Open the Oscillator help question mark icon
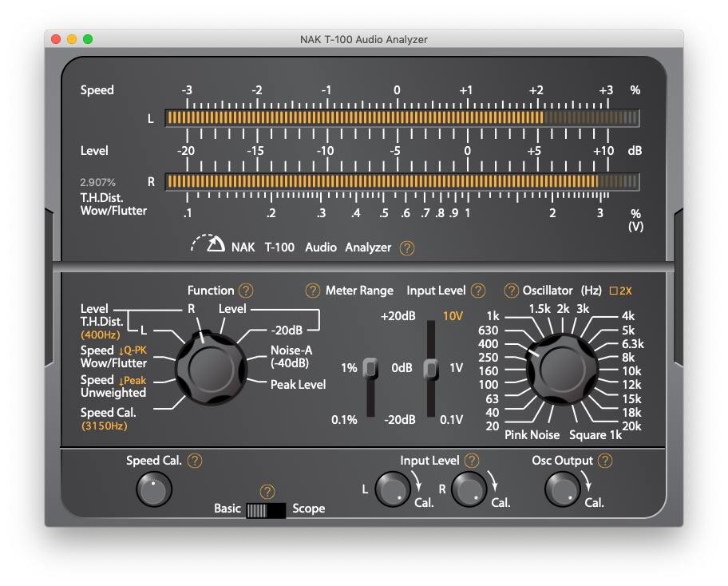Screen dimensions: 728x586 [x=511, y=291]
